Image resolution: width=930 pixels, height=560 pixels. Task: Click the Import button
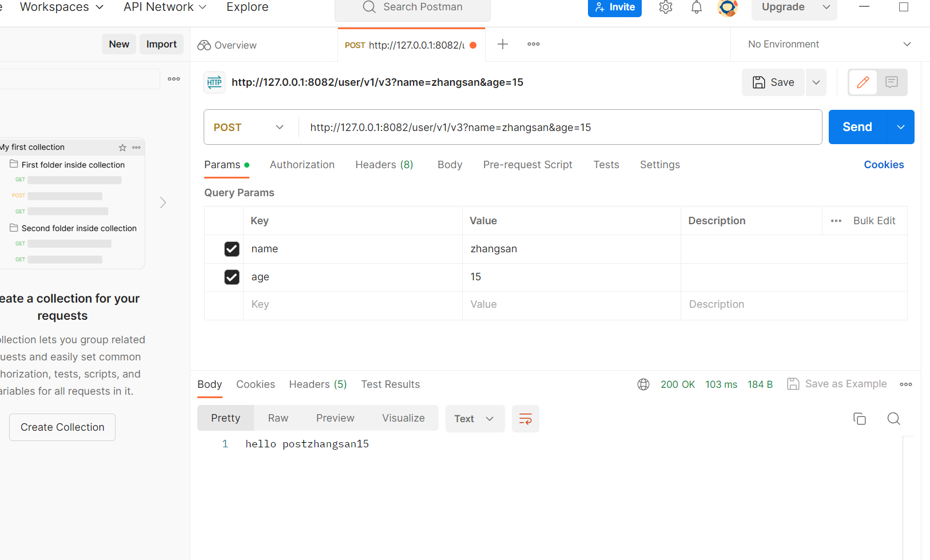[x=161, y=44]
